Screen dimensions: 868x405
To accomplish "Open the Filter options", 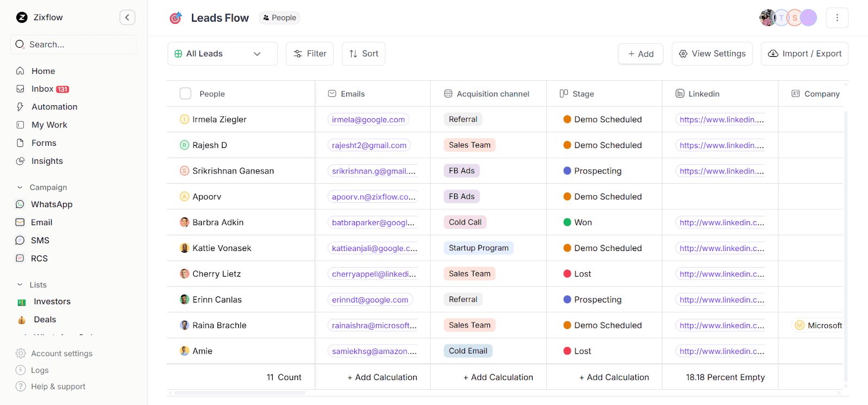I will click(x=310, y=54).
